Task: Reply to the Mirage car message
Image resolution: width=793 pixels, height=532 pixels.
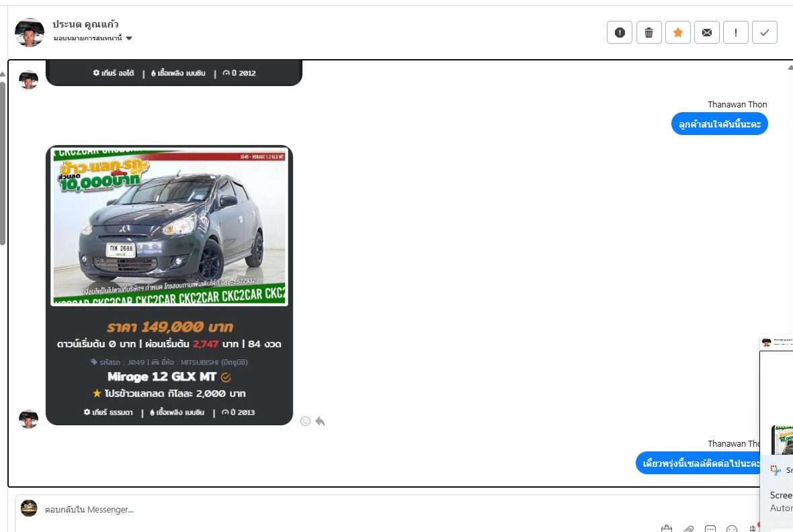Action: 320,421
